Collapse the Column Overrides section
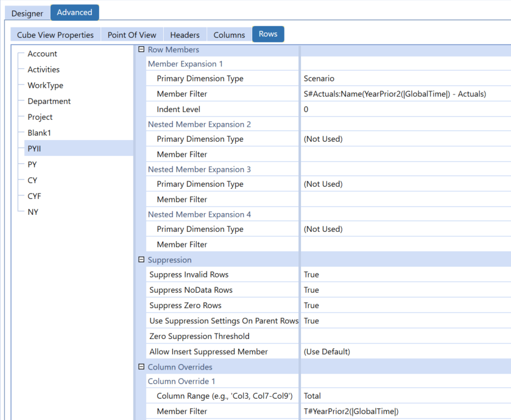 (x=141, y=367)
